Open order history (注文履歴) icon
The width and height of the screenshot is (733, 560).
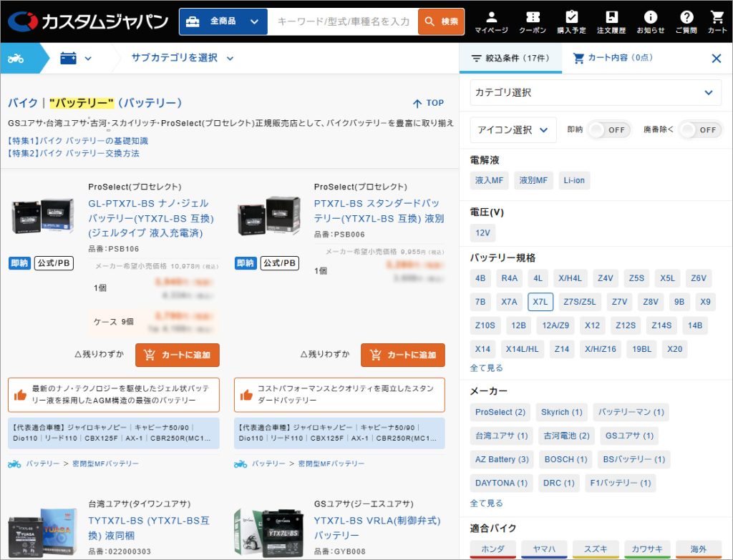pyautogui.click(x=611, y=22)
